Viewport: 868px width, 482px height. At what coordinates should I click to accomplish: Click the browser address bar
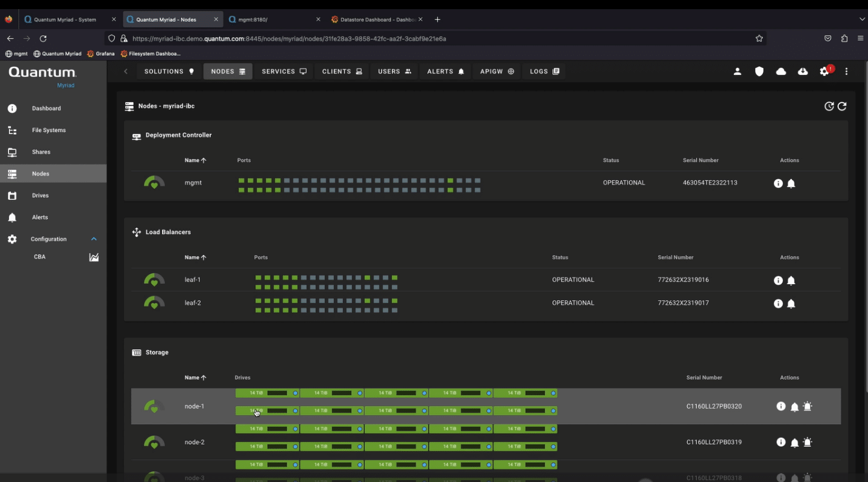436,38
